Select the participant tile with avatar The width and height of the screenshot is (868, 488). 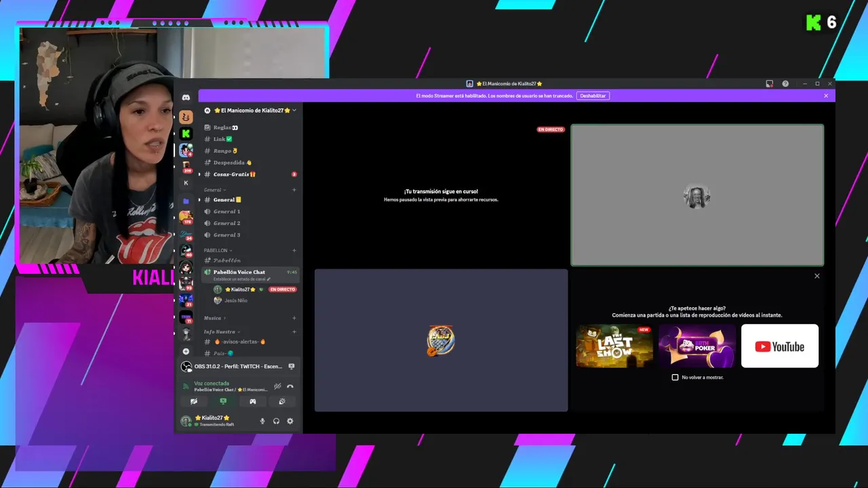pyautogui.click(x=697, y=195)
